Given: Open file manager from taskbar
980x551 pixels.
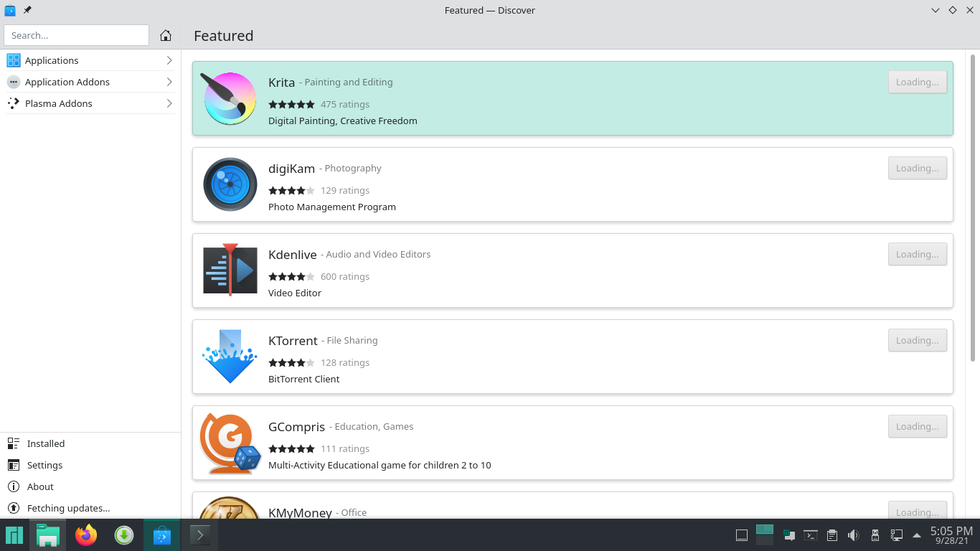Looking at the screenshot, I should (48, 535).
